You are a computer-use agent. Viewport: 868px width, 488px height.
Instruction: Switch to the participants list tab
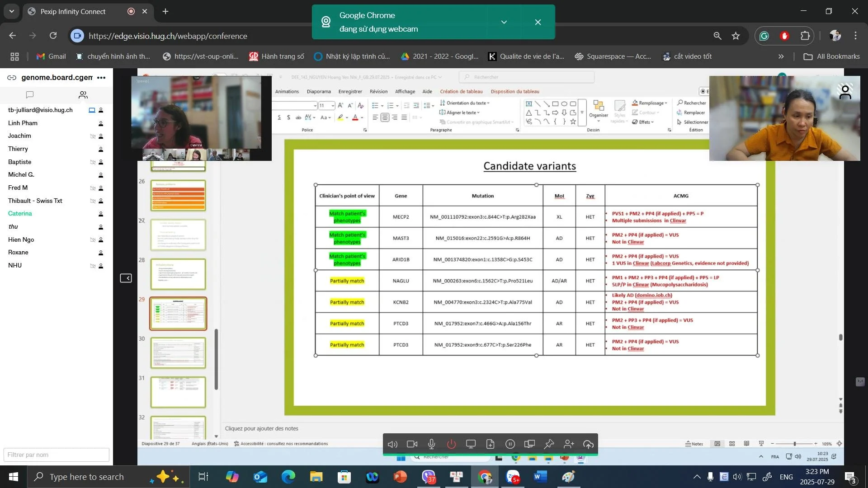tap(83, 94)
